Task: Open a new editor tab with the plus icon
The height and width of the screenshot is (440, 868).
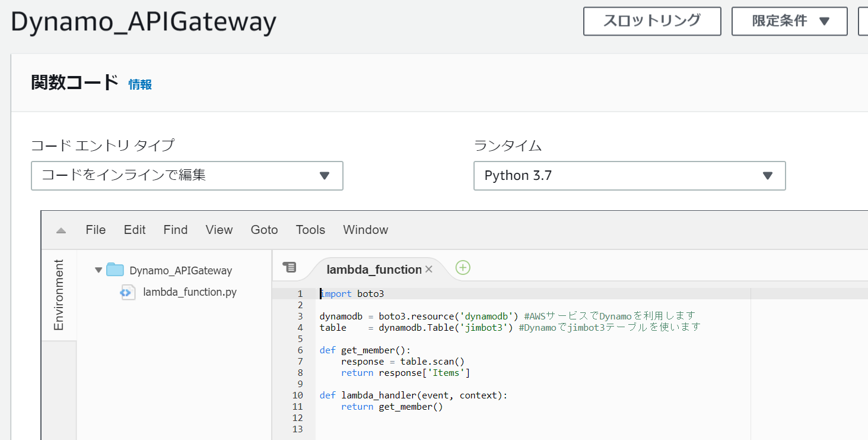Action: click(463, 268)
